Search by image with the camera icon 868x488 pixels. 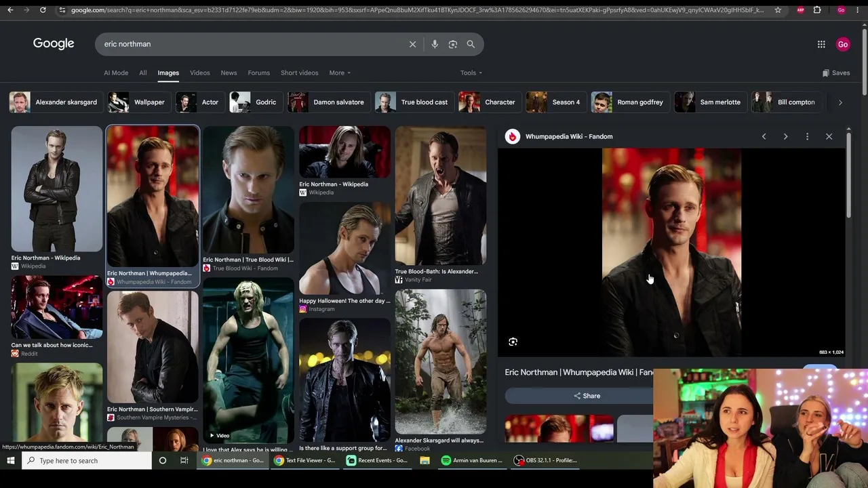[x=453, y=44]
